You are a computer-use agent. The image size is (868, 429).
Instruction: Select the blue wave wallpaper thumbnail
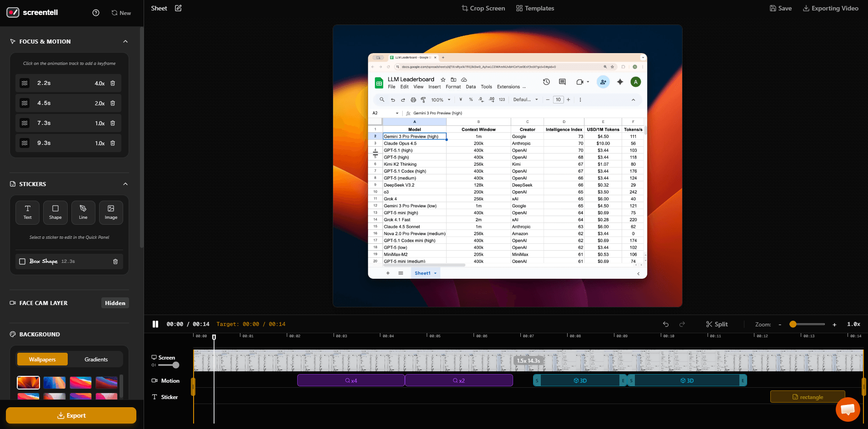point(55,383)
